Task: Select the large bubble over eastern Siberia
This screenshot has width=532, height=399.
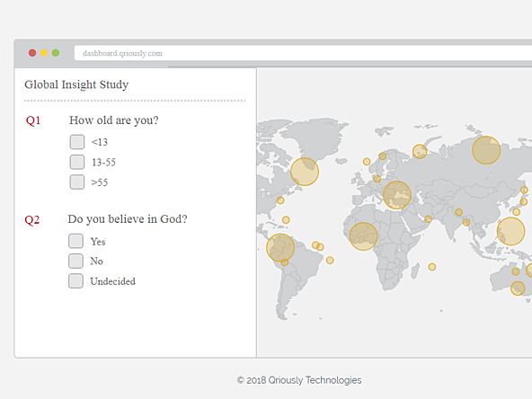Action: pos(486,150)
